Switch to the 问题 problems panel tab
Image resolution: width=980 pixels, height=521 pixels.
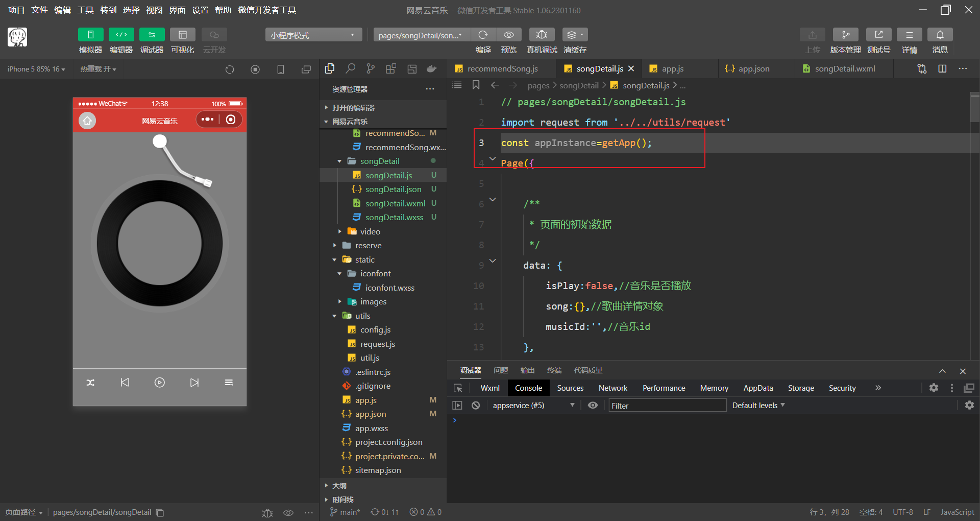501,370
